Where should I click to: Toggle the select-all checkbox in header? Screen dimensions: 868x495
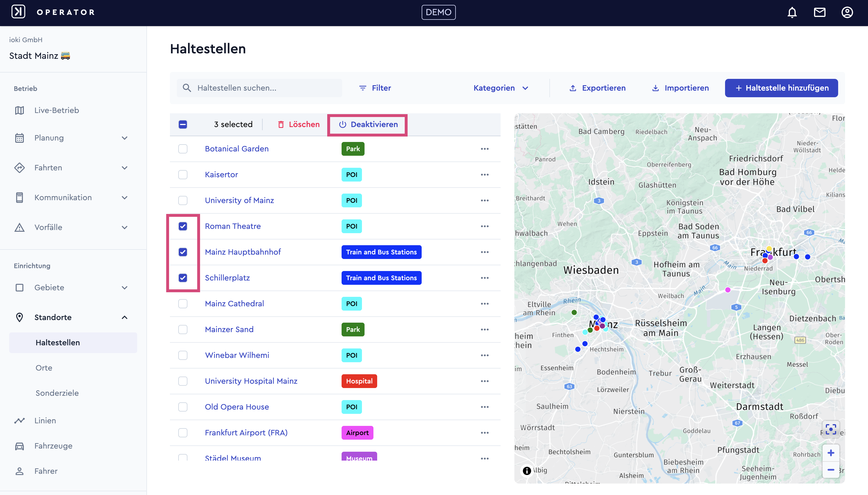(x=183, y=124)
